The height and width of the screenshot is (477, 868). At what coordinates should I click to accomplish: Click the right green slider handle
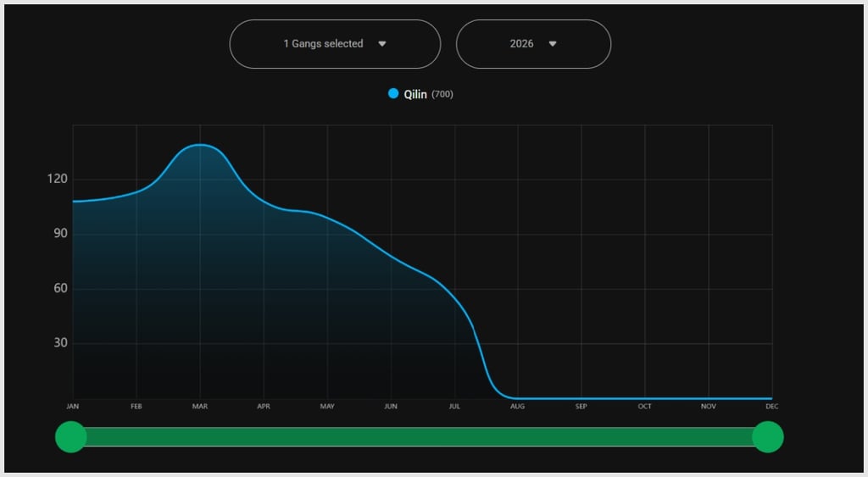[x=768, y=436]
